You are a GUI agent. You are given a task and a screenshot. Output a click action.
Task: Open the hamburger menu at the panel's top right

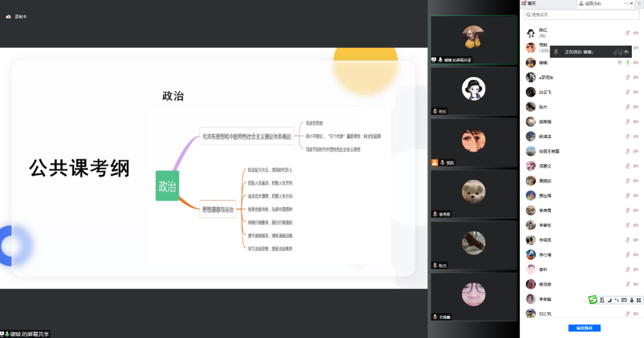coord(639,4)
